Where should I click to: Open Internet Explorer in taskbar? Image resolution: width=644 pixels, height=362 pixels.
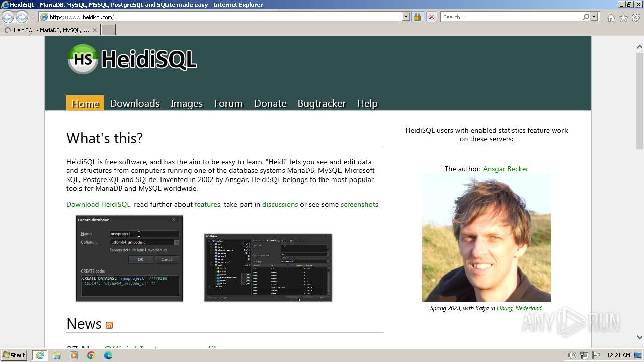pyautogui.click(x=39, y=355)
